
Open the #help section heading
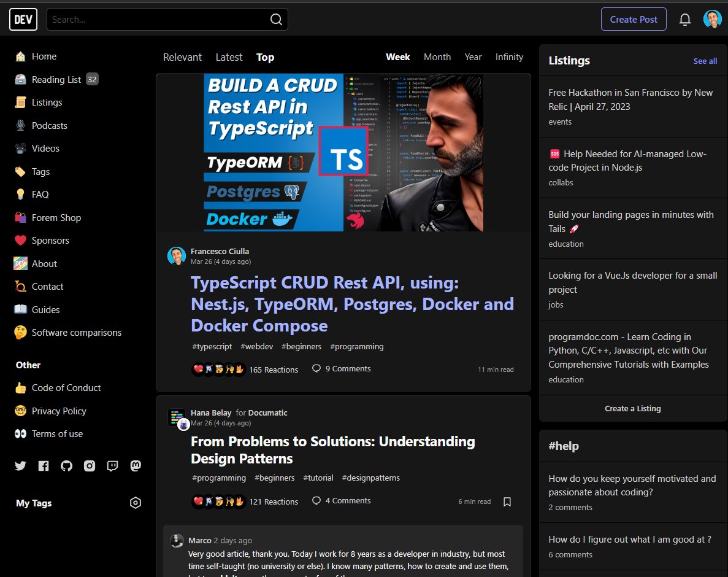[x=564, y=446]
